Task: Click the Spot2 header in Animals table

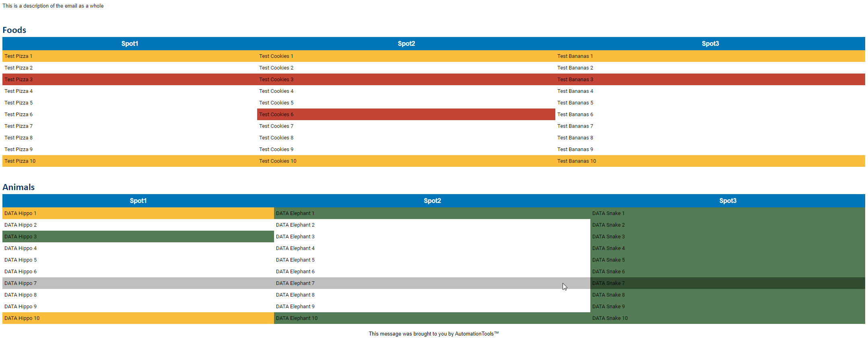Action: click(432, 201)
